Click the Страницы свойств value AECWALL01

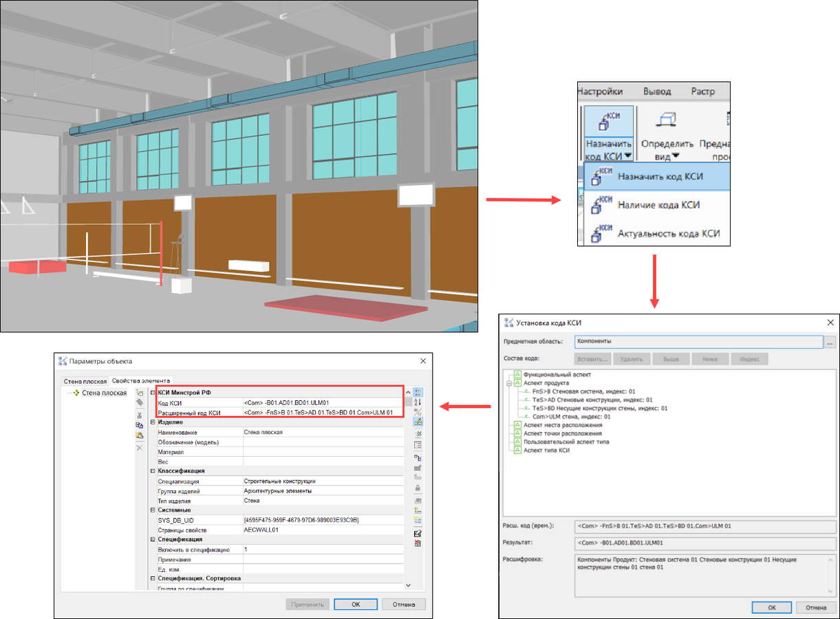(x=323, y=530)
